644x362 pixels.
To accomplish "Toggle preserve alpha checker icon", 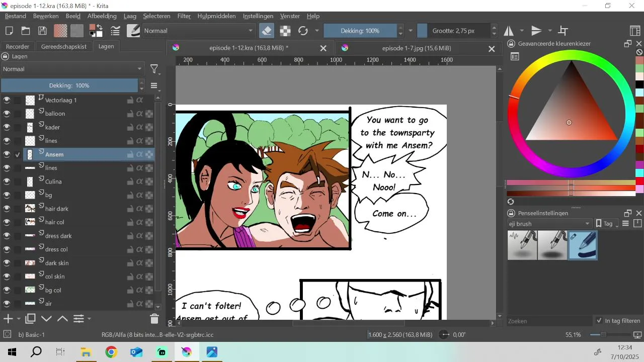I will pos(285,31).
